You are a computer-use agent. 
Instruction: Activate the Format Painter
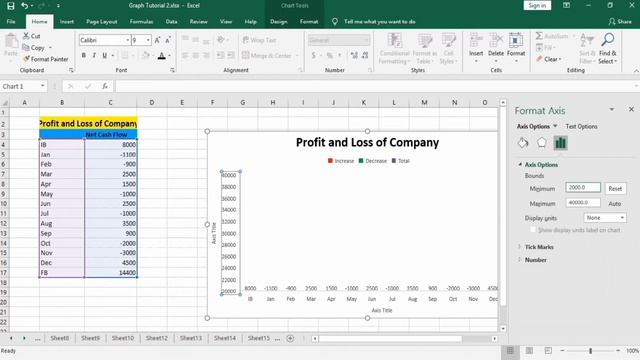[45, 59]
